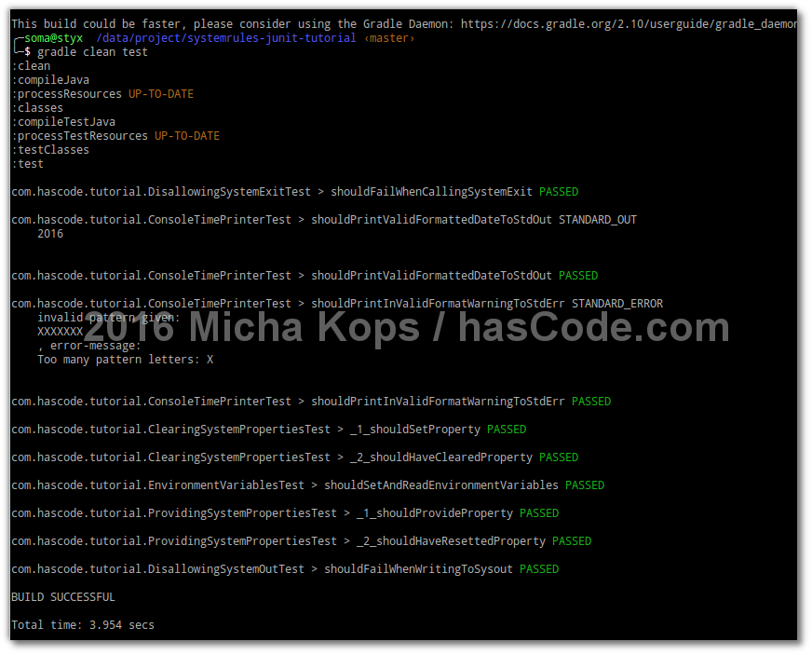Click the 'Total time: 3.954 secs' line
The image size is (812, 655).
(x=83, y=625)
